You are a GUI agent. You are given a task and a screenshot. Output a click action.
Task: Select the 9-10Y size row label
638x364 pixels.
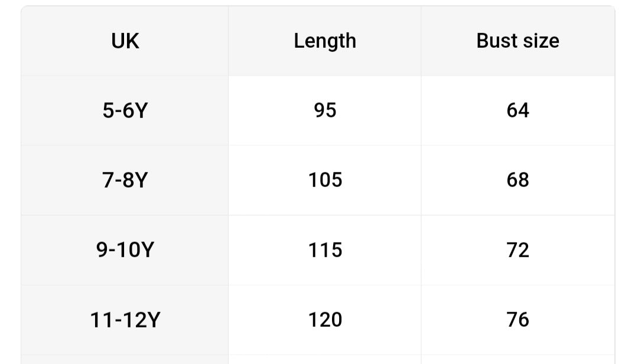(125, 250)
